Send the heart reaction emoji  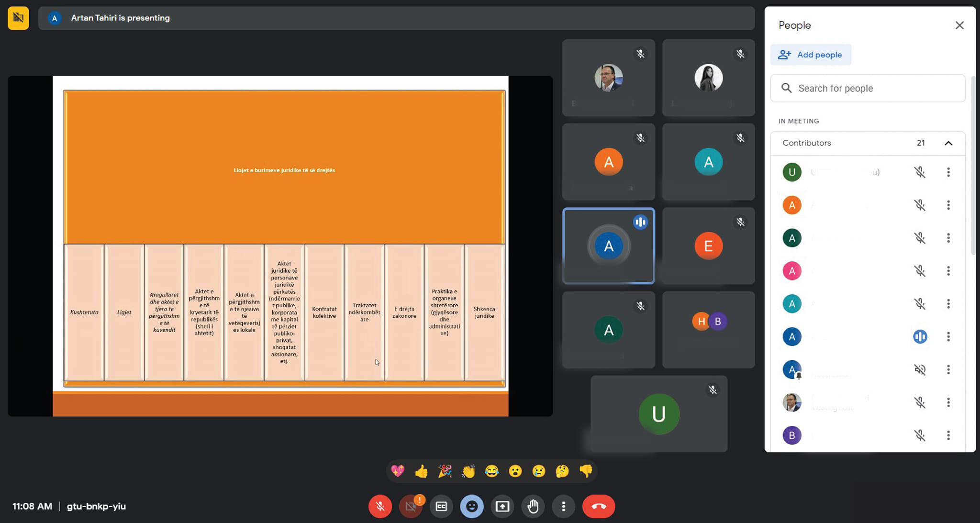tap(398, 471)
